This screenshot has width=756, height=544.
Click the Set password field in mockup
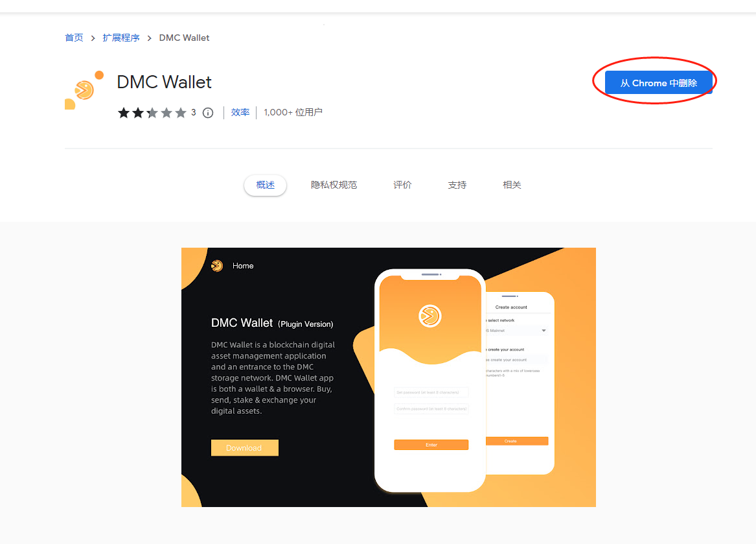[431, 392]
